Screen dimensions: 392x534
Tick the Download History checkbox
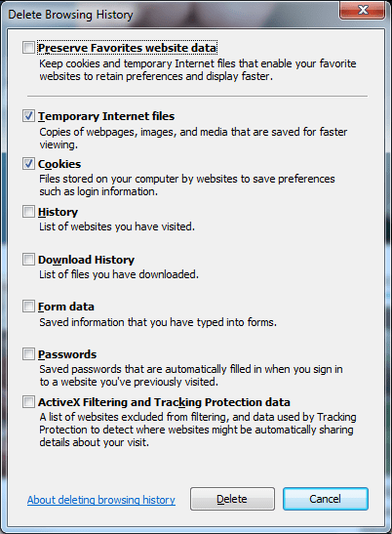point(28,259)
